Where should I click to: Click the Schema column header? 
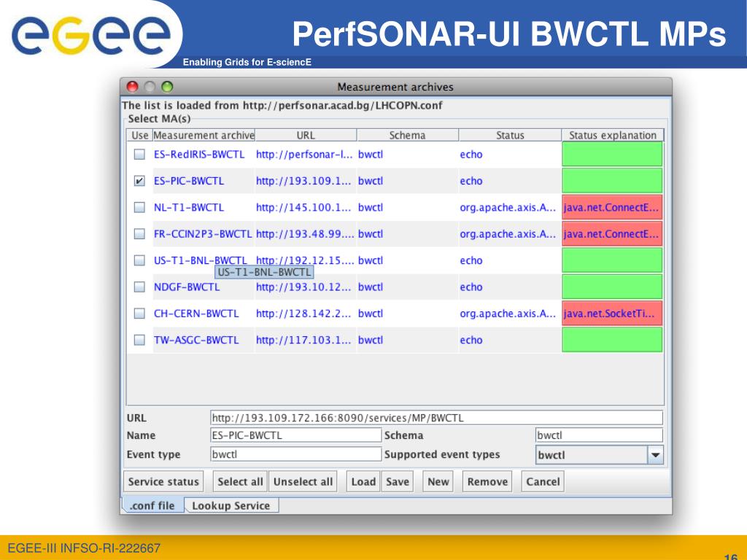(x=407, y=135)
